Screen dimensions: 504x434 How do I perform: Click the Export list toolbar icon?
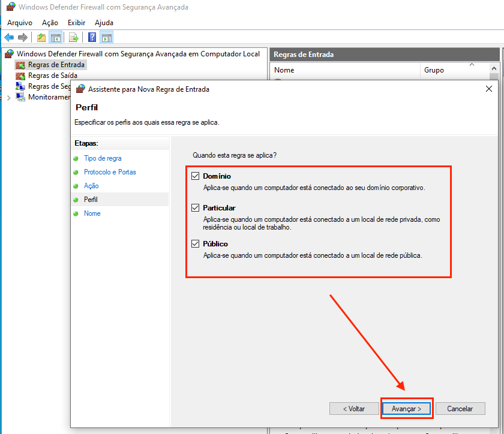[74, 38]
